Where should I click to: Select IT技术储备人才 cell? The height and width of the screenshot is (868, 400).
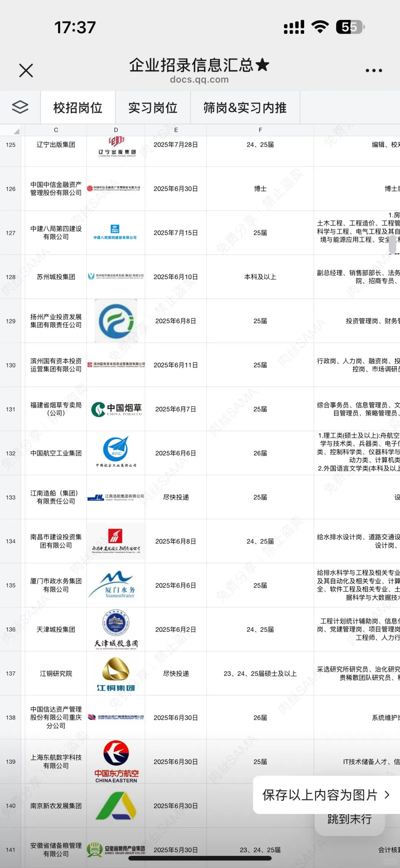(x=357, y=762)
